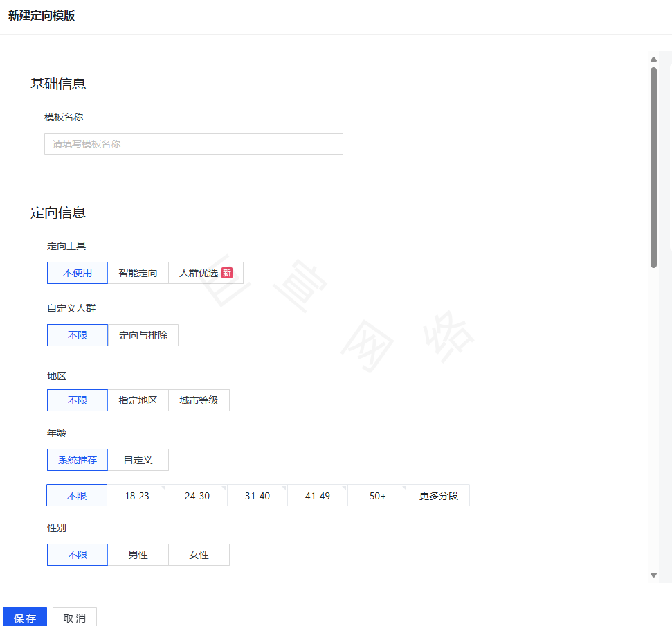Open 更多分段 for additional age splits
Screen dimensions: 672x626
(438, 495)
